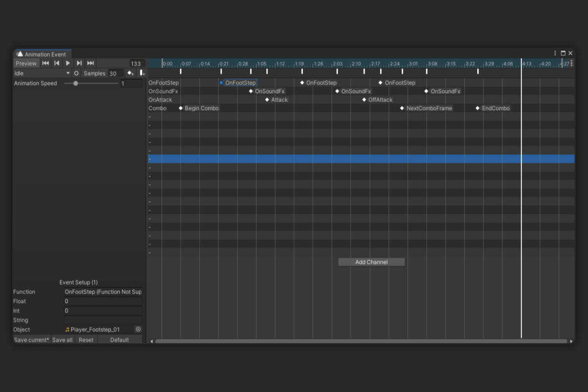The width and height of the screenshot is (588, 392).
Task: Click the Save current* button
Action: click(x=32, y=340)
